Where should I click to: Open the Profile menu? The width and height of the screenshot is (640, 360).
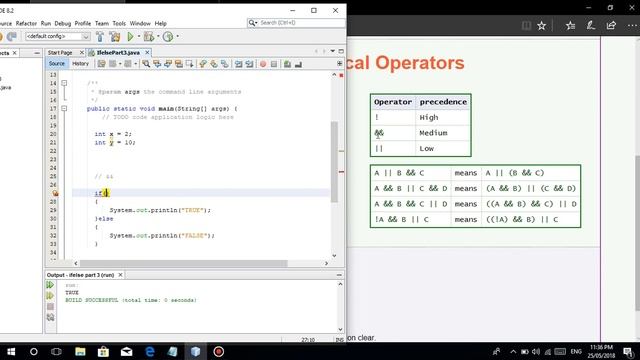(x=82, y=23)
